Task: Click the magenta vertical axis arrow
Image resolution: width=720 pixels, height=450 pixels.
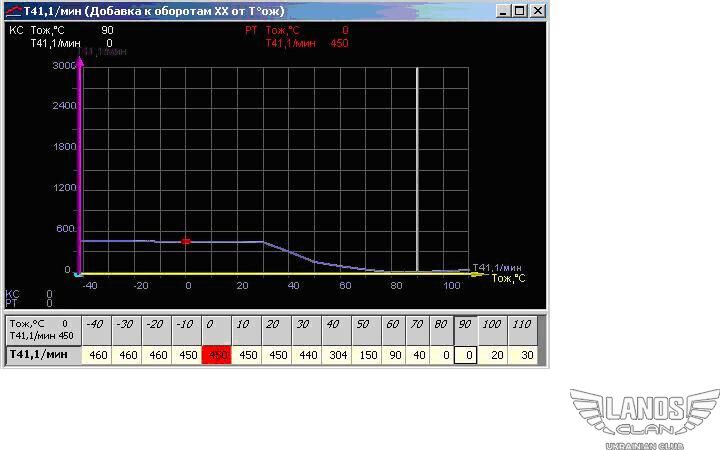Action: coord(80,65)
